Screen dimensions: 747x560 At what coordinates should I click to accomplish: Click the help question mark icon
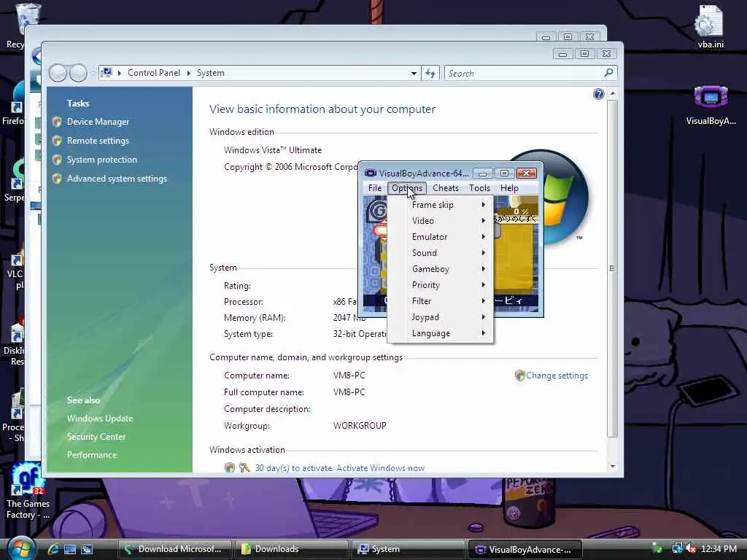(598, 94)
